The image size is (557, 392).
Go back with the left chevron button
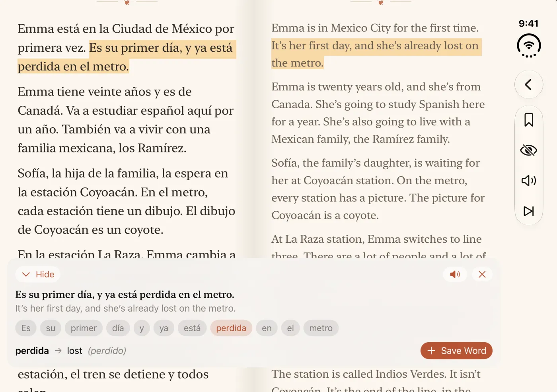[528, 84]
